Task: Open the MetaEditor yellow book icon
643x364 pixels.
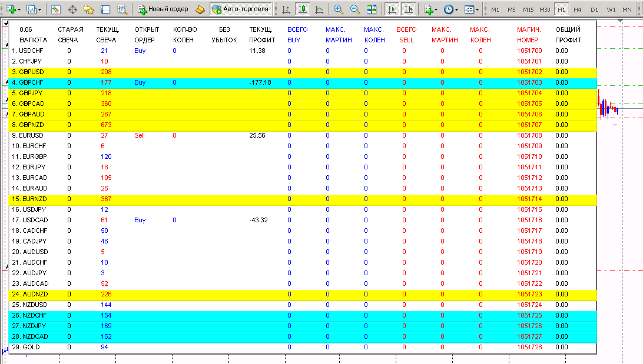Action: [x=200, y=9]
